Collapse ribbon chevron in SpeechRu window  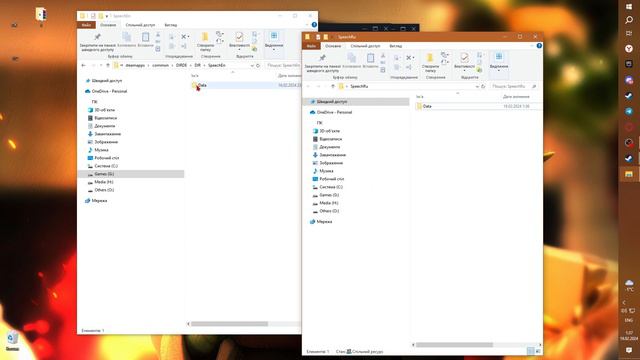click(x=531, y=46)
